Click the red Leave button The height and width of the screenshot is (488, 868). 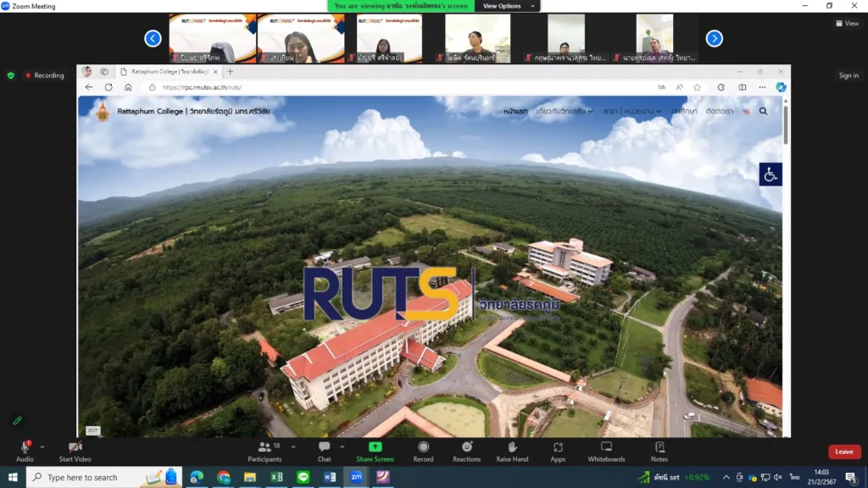pos(844,452)
